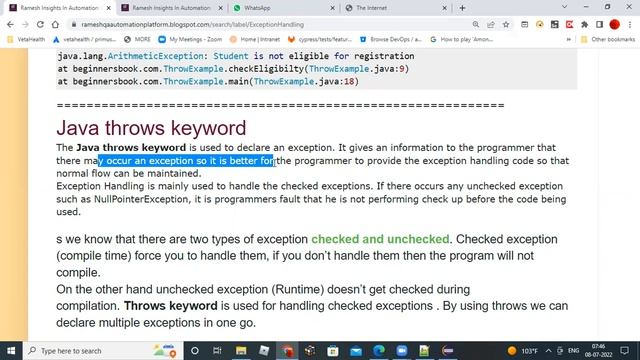The height and width of the screenshot is (360, 640).
Task: Open the Mail app on the taskbar
Action: tap(356, 351)
